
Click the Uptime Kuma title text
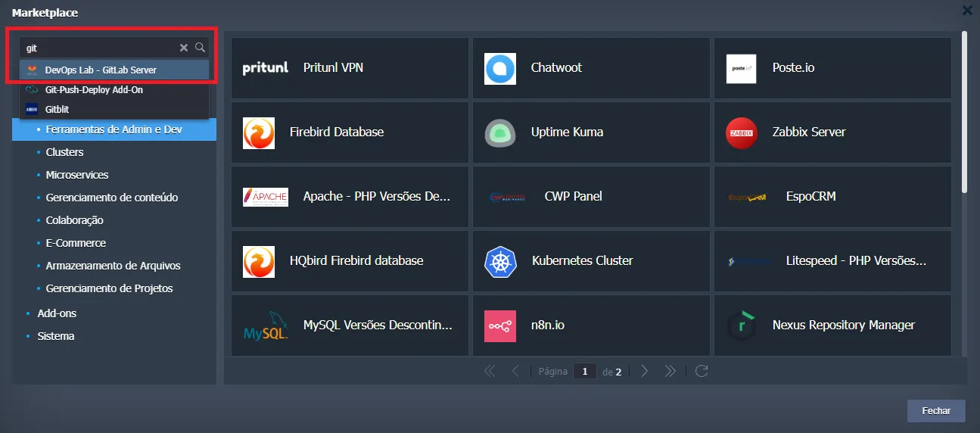pyautogui.click(x=567, y=132)
